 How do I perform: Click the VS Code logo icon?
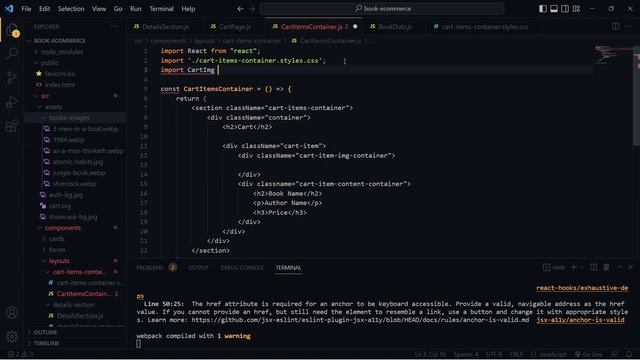[9, 9]
